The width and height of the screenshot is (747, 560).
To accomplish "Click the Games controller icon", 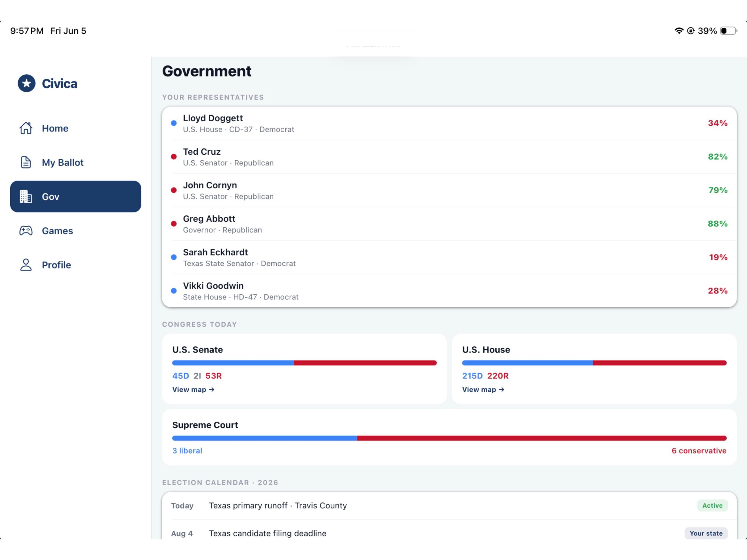I will 26,231.
